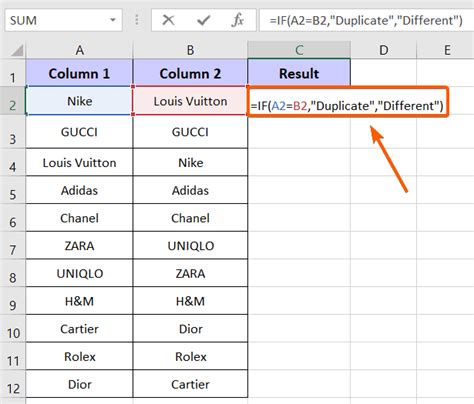Select GUCCI in Column 1
The width and height of the screenshot is (474, 404).
point(79,132)
